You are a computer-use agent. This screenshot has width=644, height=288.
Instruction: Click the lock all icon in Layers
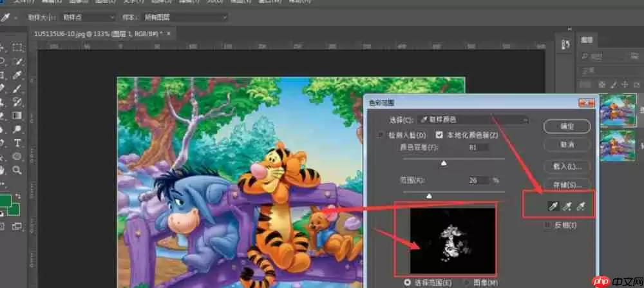pos(636,84)
